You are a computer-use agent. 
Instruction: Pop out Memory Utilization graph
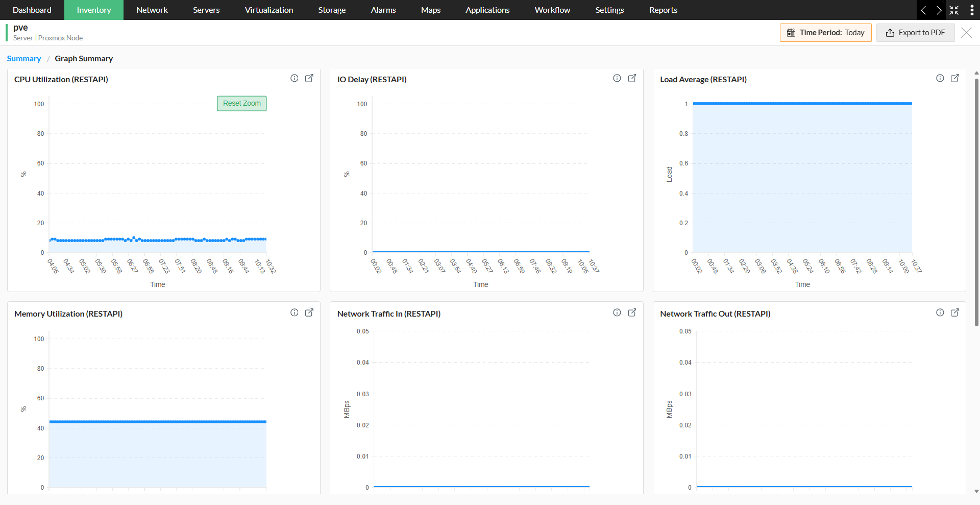point(309,312)
